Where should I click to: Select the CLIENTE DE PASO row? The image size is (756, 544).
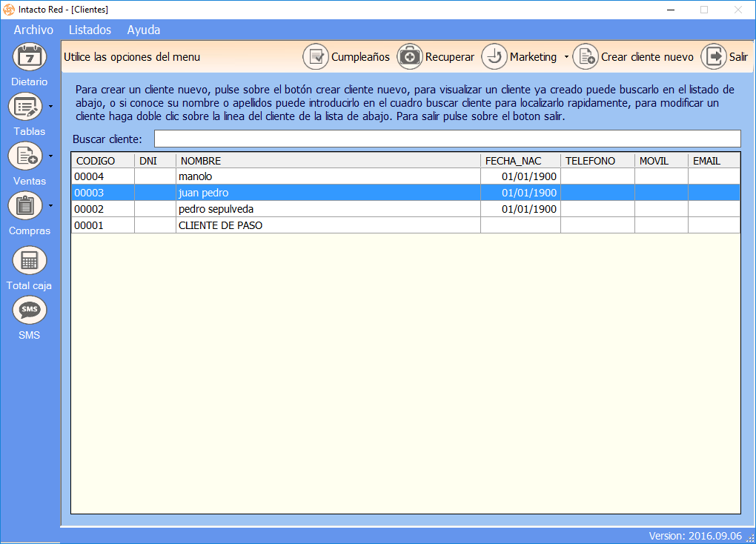(405, 225)
